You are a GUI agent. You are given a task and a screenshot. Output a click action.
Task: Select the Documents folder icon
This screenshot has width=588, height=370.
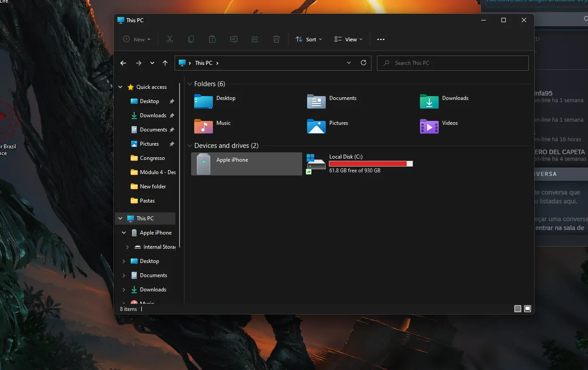pyautogui.click(x=316, y=101)
